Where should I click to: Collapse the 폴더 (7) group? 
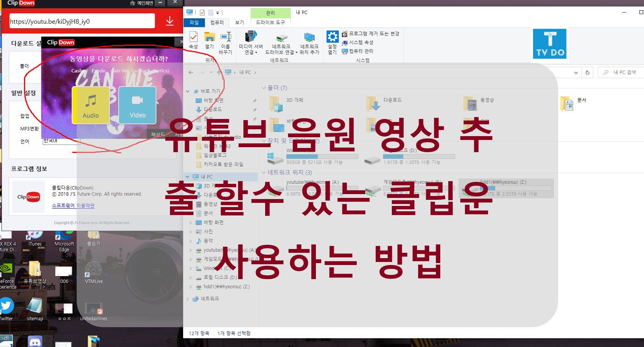[x=264, y=88]
